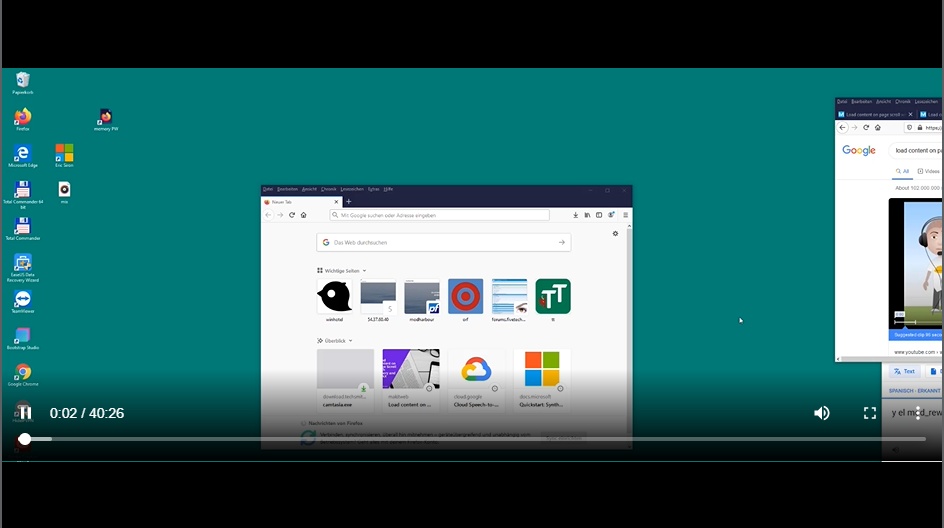The image size is (944, 528).
Task: Open the Bootstrap Studio desktop shortcut
Action: tap(23, 338)
